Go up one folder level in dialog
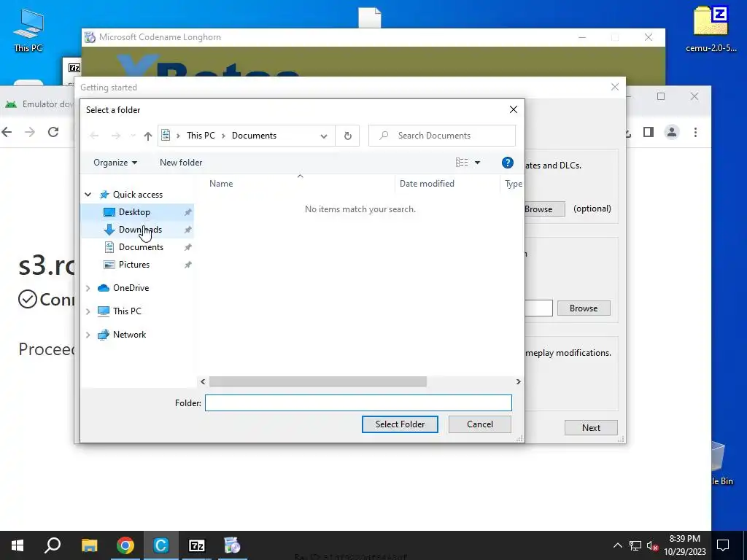Viewport: 747px width, 560px height. click(x=147, y=136)
